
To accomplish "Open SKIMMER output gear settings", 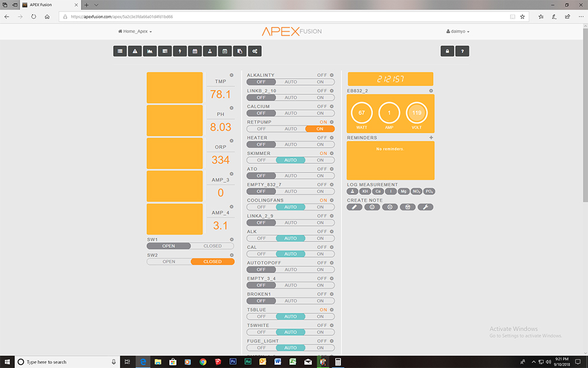I will pos(332,153).
